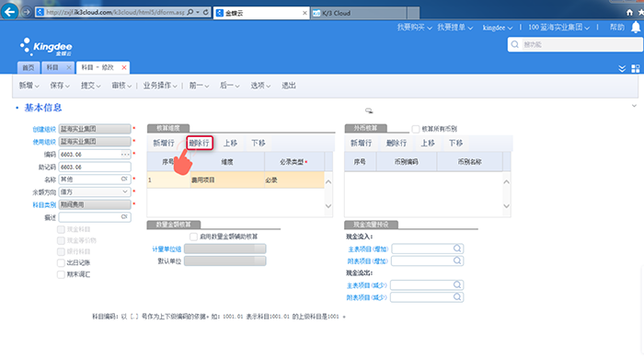The image size is (644, 359).
Task: Close the 科目 - 修改 tab with red X
Action: [123, 67]
